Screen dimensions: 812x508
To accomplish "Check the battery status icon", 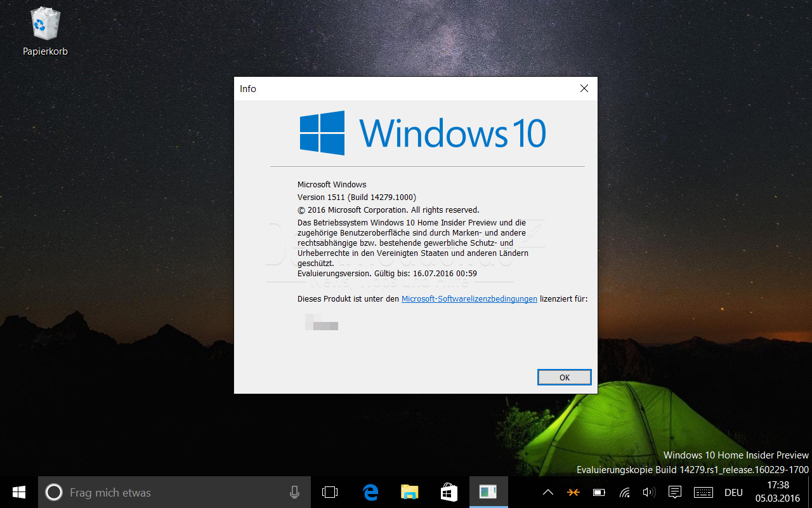I will coord(599,492).
